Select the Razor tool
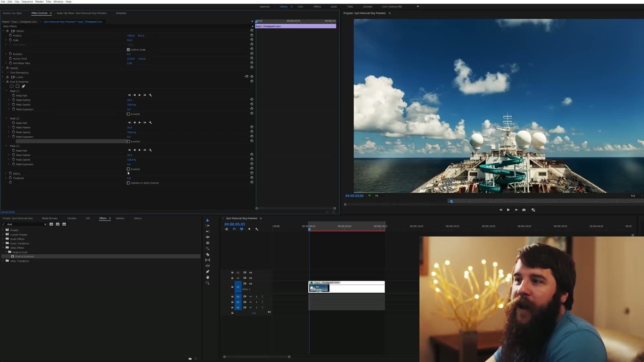Screen dimensions: 644x362 click(x=208, y=254)
